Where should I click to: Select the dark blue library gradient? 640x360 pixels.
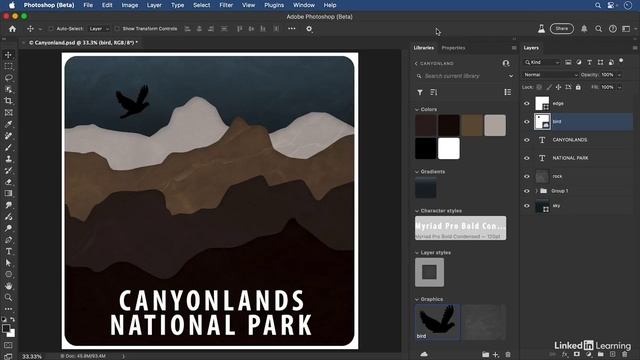(426, 188)
